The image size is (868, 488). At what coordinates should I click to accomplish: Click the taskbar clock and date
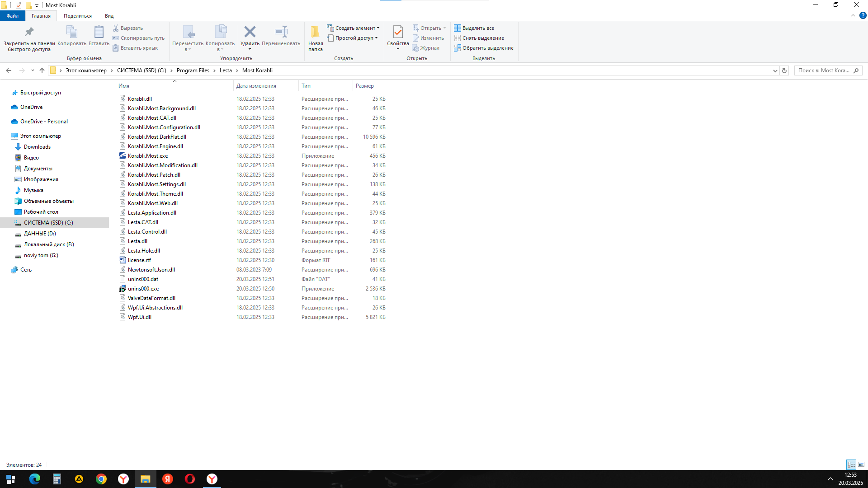pyautogui.click(x=850, y=479)
